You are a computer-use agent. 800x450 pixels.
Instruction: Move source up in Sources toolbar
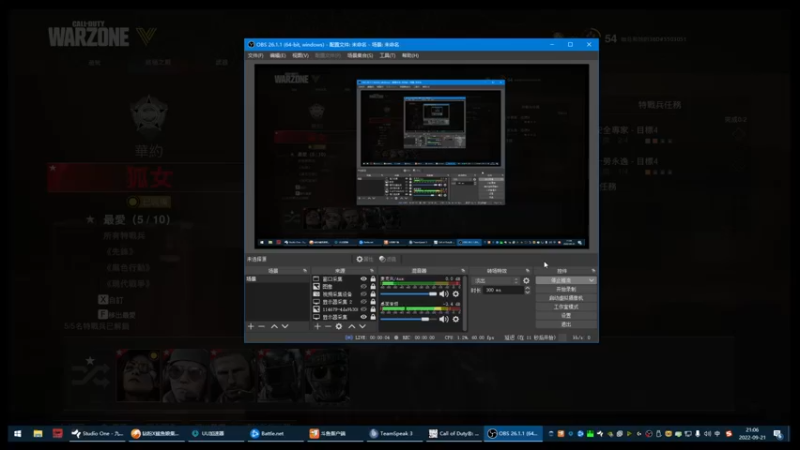[352, 327]
